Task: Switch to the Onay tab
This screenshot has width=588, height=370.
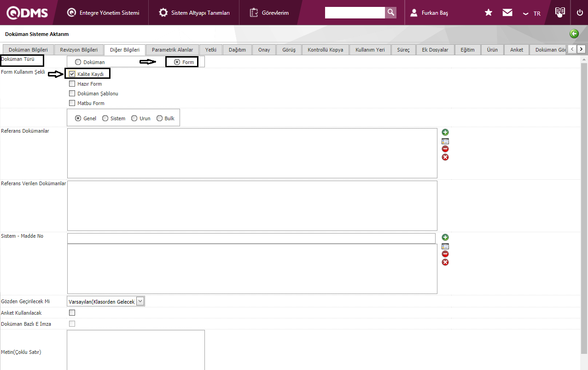Action: 264,50
